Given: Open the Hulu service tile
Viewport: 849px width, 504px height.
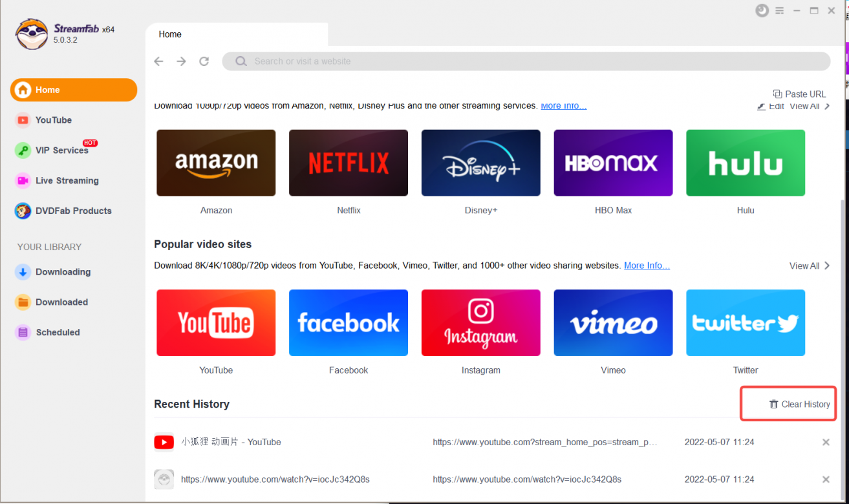Looking at the screenshot, I should (x=746, y=163).
